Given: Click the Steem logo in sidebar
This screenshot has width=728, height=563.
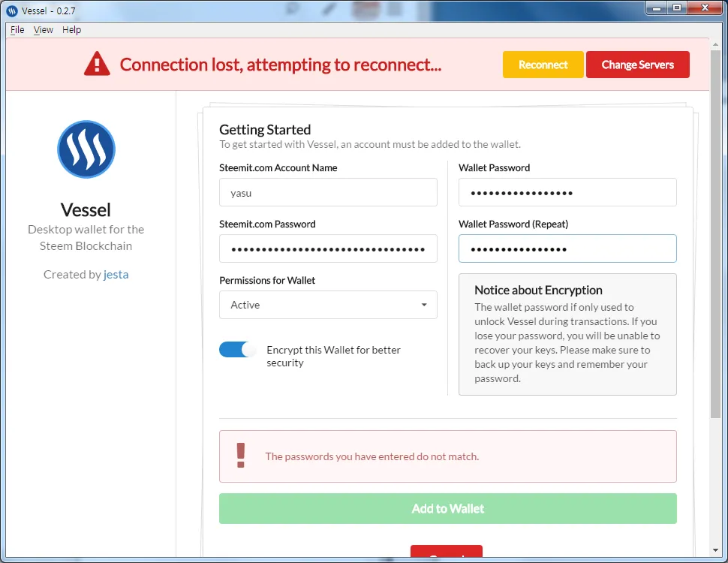Looking at the screenshot, I should point(86,149).
